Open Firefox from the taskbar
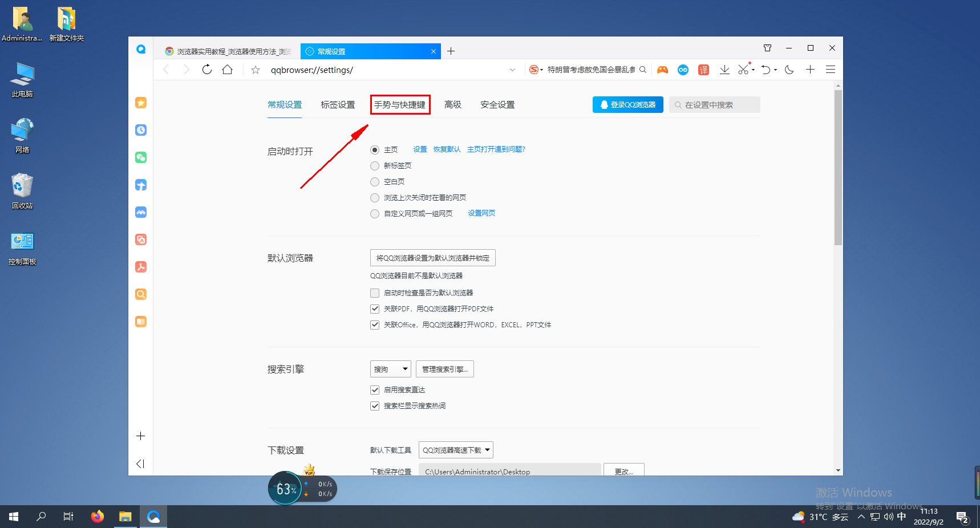The width and height of the screenshot is (980, 528). click(98, 517)
